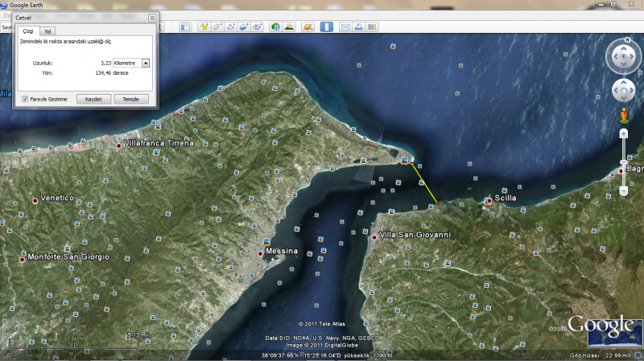Open the Kilometre unit dropdown
The width and height of the screenshot is (644, 361).
(x=146, y=62)
